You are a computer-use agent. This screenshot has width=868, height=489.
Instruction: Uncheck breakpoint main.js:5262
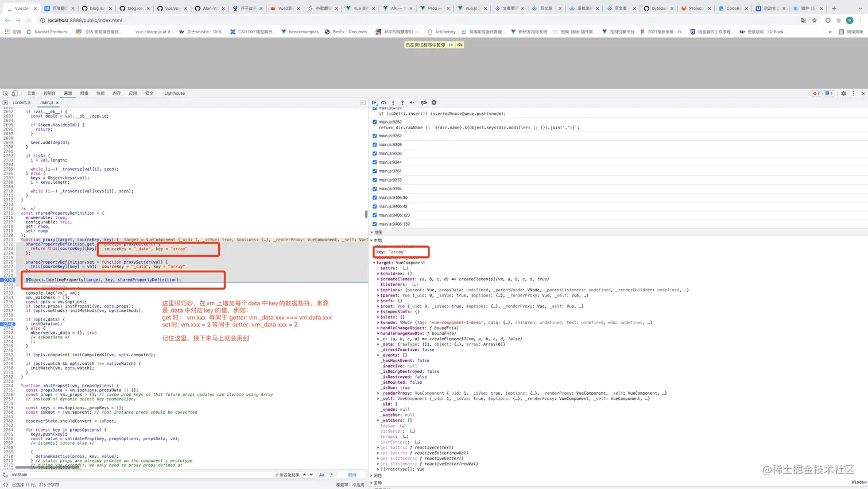click(x=375, y=122)
